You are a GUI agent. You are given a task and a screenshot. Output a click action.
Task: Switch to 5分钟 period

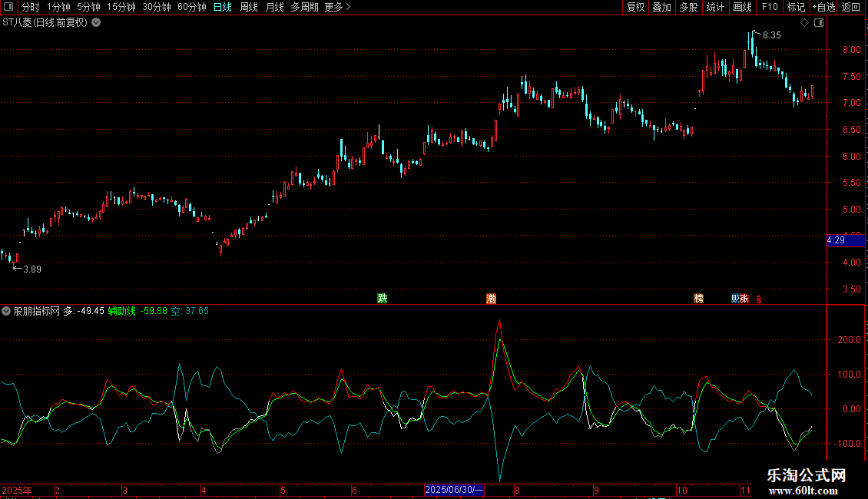pos(88,7)
